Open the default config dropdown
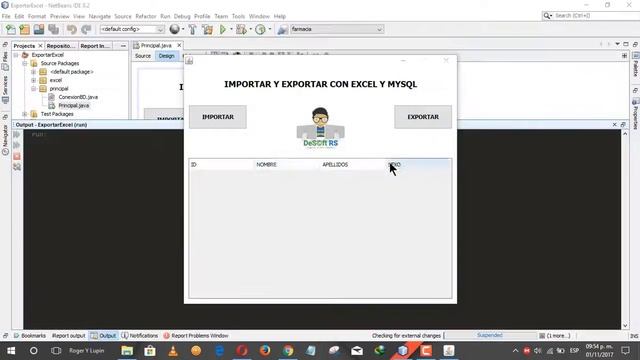Image resolution: width=640 pixels, height=360 pixels. pos(132,29)
